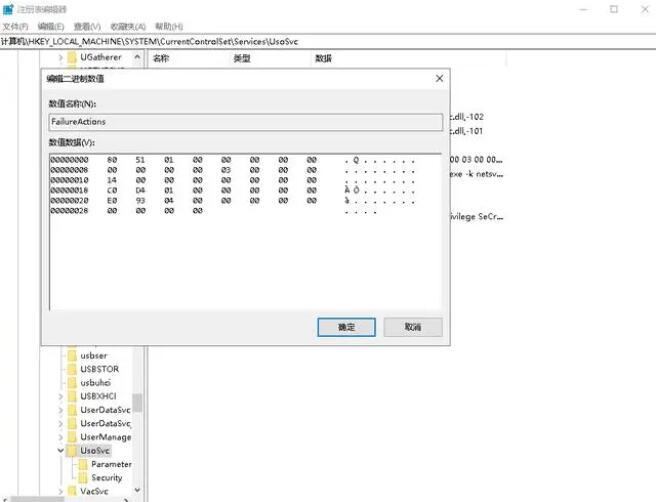Select the usbuhci key label

[x=96, y=383]
